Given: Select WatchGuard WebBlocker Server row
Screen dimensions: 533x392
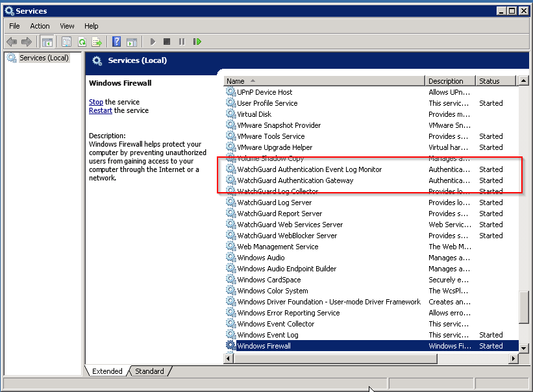Looking at the screenshot, I should [x=371, y=236].
